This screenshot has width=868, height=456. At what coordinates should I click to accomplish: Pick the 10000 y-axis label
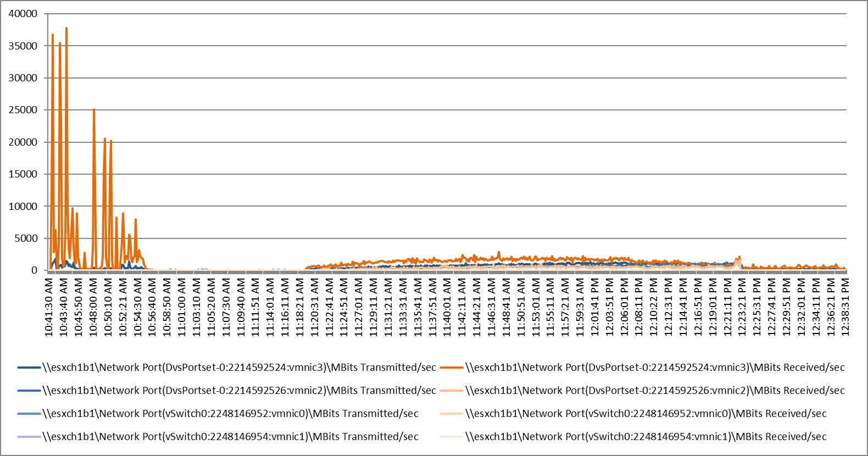[23, 207]
